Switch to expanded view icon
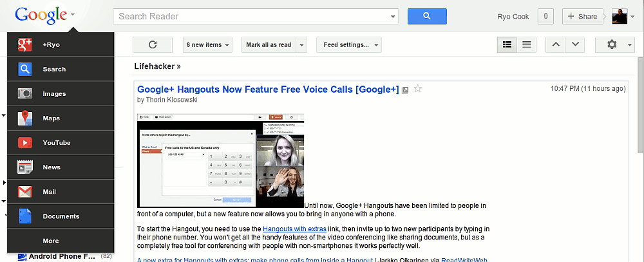Viewport: 644px width, 262px height. (507, 45)
